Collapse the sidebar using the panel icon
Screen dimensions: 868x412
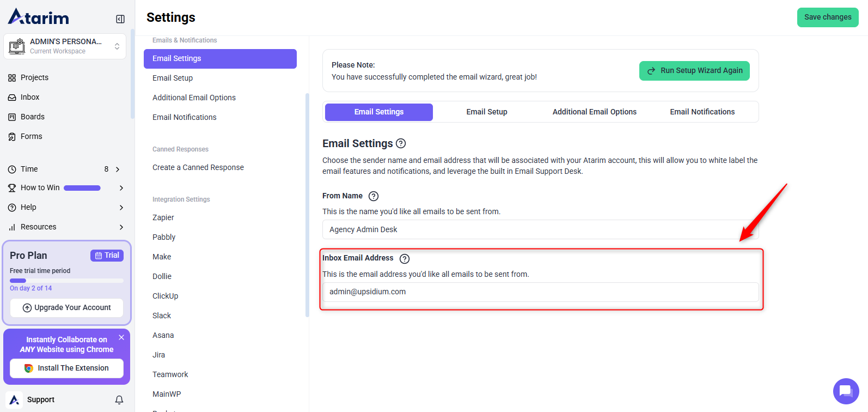pos(120,19)
